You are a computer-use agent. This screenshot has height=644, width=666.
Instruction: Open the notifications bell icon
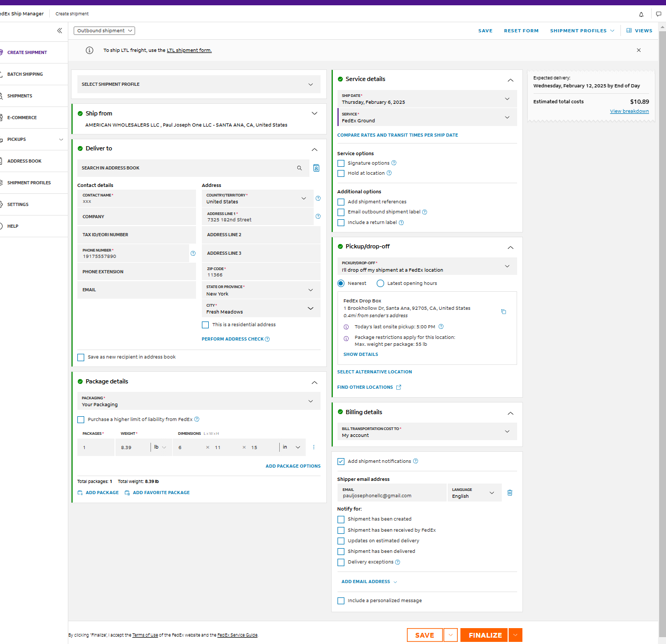[x=641, y=14]
